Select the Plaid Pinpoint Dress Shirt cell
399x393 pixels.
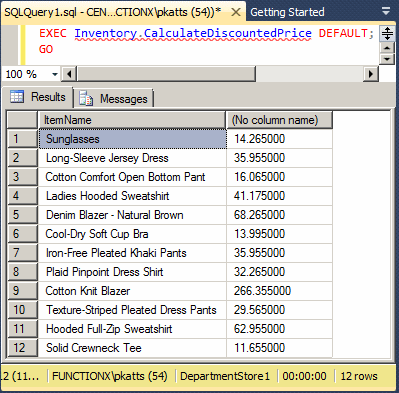132,272
